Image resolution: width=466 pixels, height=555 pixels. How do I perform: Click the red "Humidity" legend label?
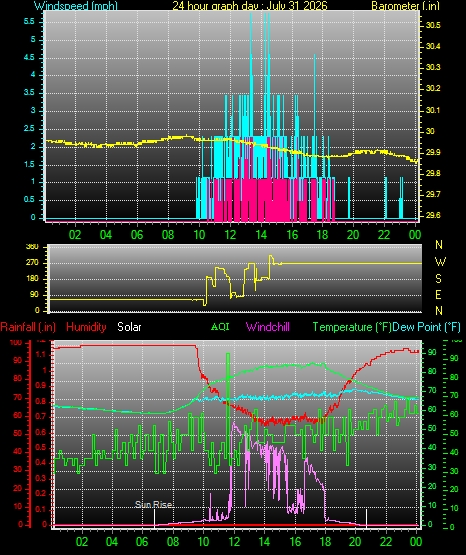tap(86, 327)
